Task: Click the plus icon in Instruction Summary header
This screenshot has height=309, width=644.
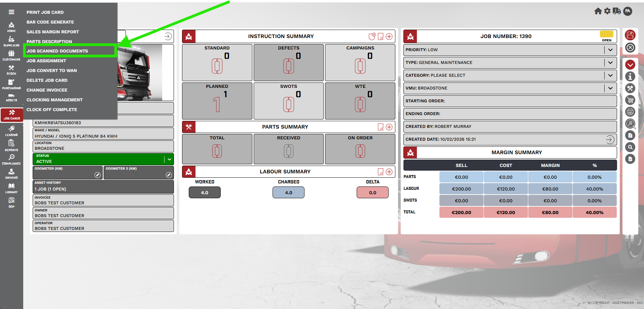Action: pyautogui.click(x=389, y=36)
